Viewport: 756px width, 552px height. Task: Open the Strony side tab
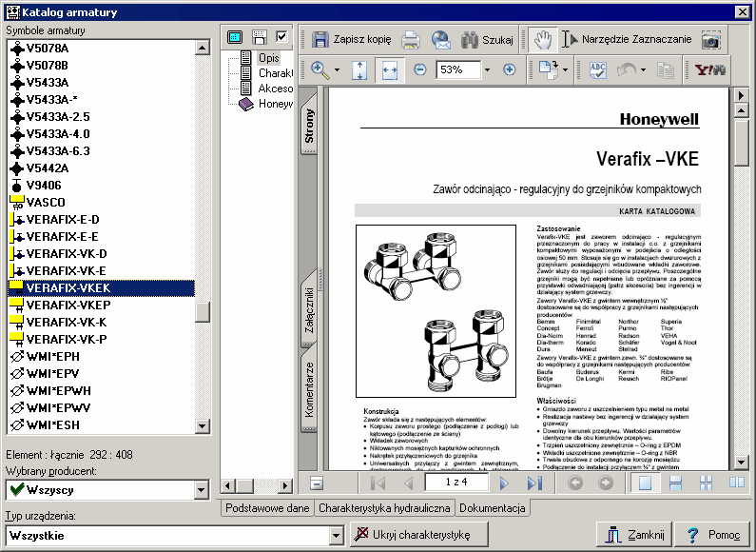309,125
